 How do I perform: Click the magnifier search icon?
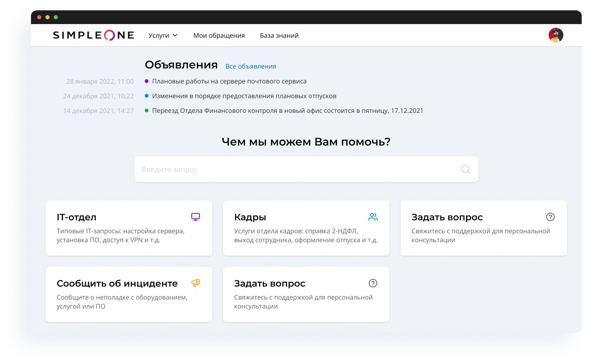tap(465, 169)
